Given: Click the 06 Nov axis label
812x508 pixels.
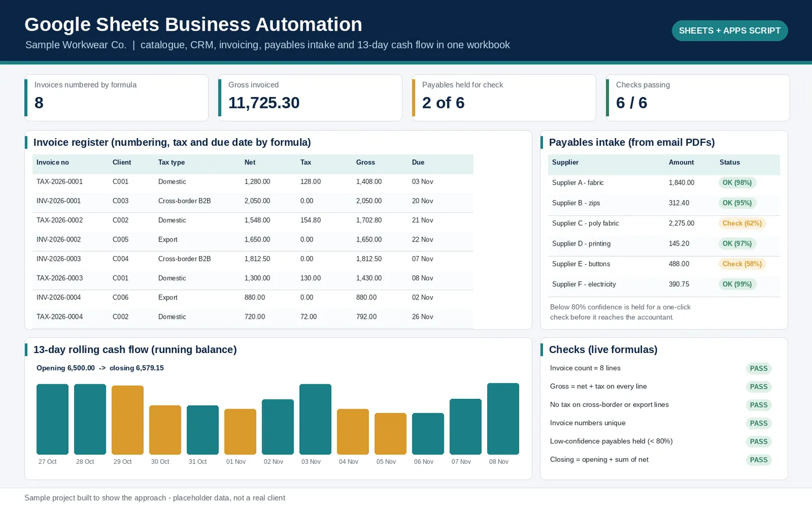Looking at the screenshot, I should (423, 462).
